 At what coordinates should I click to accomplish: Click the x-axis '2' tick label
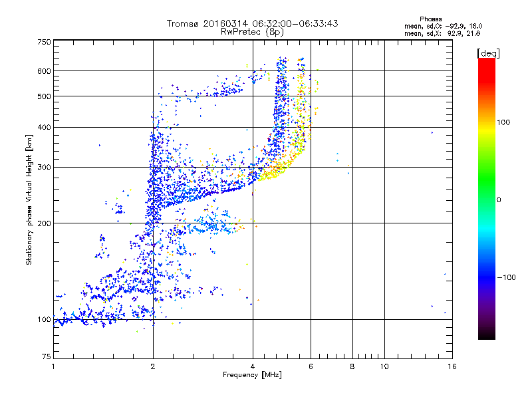click(x=153, y=366)
